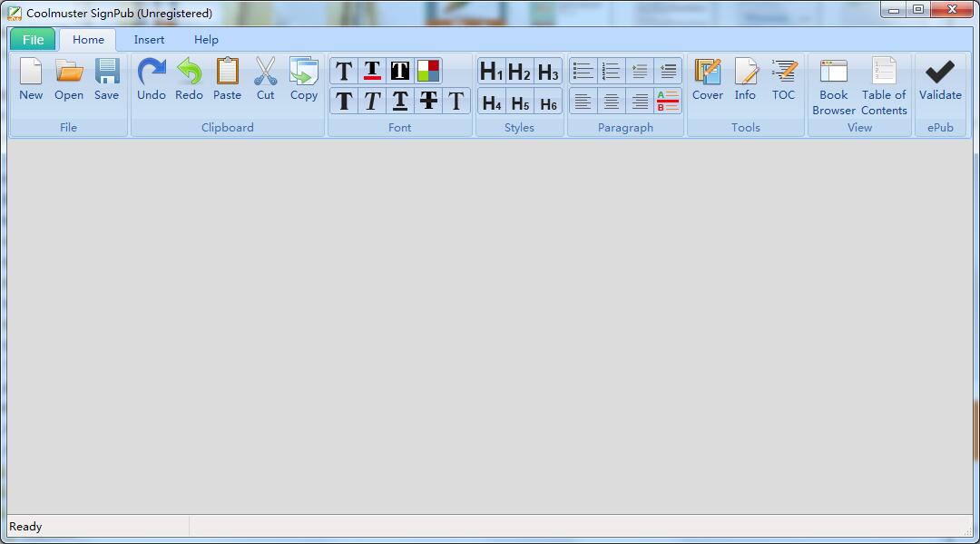980x544 pixels.
Task: Open the Help ribbon tab
Action: click(x=206, y=39)
